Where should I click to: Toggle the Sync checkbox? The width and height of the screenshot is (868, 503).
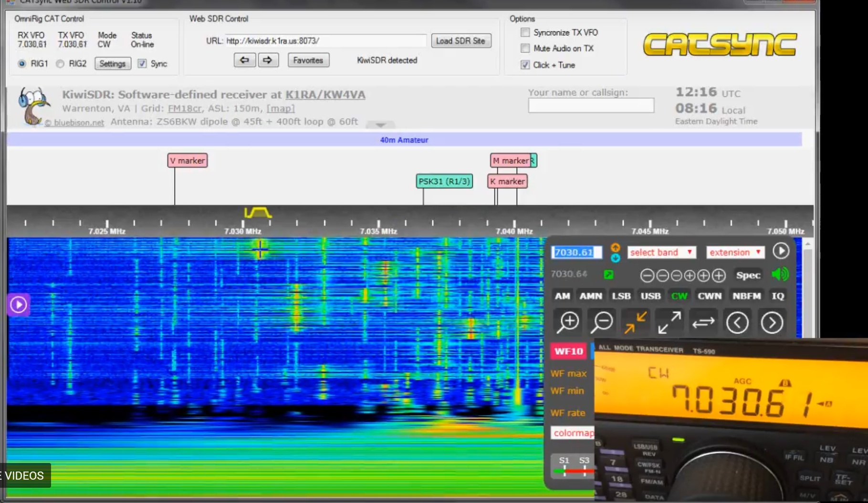[142, 63]
